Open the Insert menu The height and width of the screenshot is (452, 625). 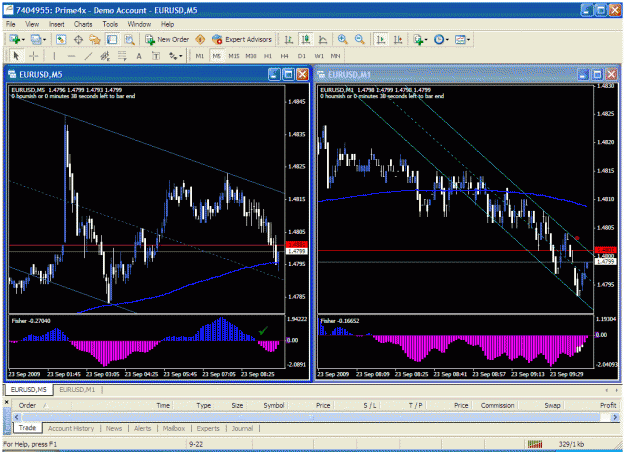click(x=57, y=24)
